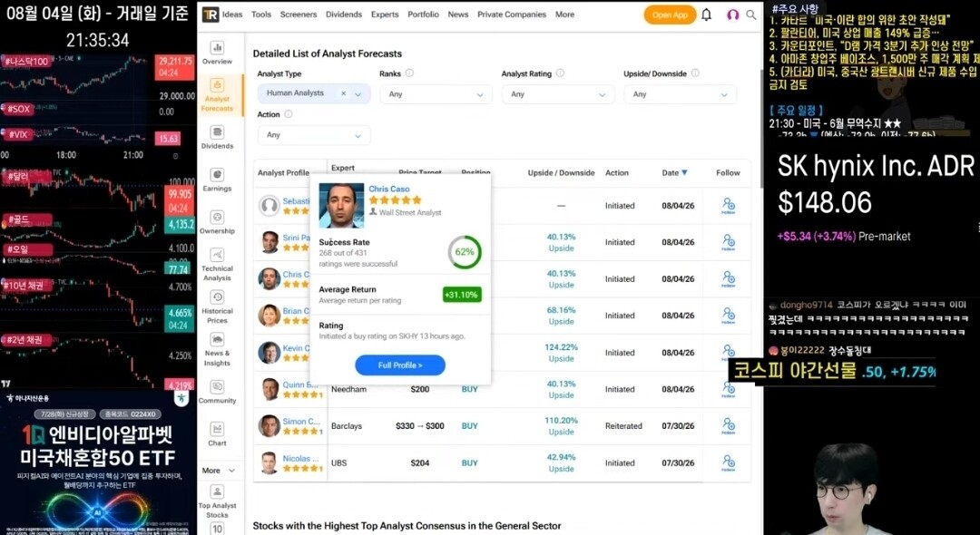Open the Chris Caso name link in popup
Screen dimensions: 980x535
click(x=388, y=189)
